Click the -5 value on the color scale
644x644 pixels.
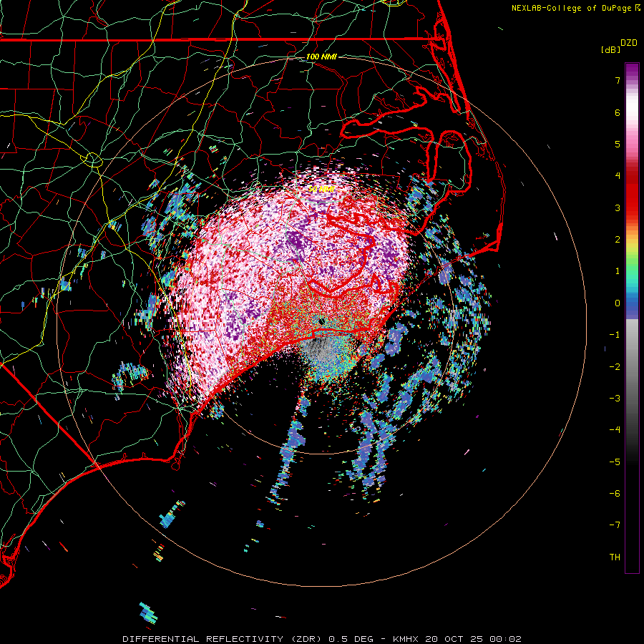(615, 462)
